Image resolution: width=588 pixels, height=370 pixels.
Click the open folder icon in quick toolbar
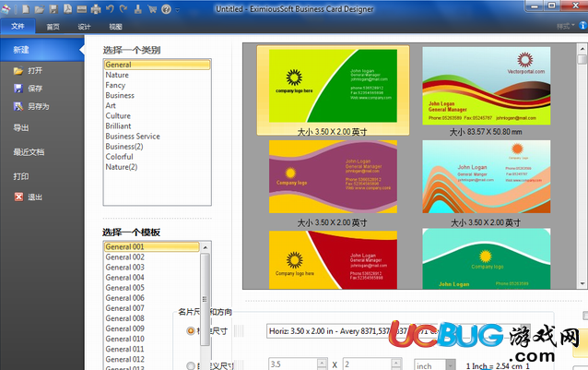coord(40,9)
